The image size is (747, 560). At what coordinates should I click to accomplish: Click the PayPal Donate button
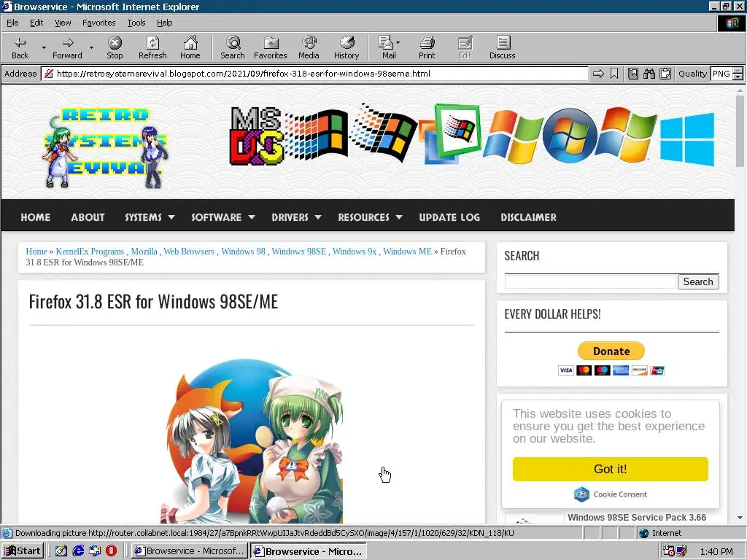pos(611,351)
